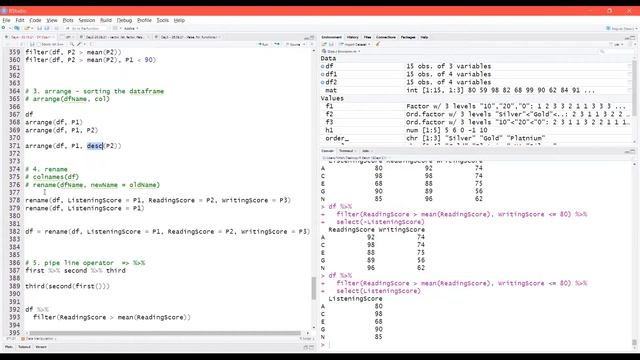Image resolution: width=640 pixels, height=360 pixels.
Task: Click line 378 rename code in editor
Action: click(x=158, y=200)
